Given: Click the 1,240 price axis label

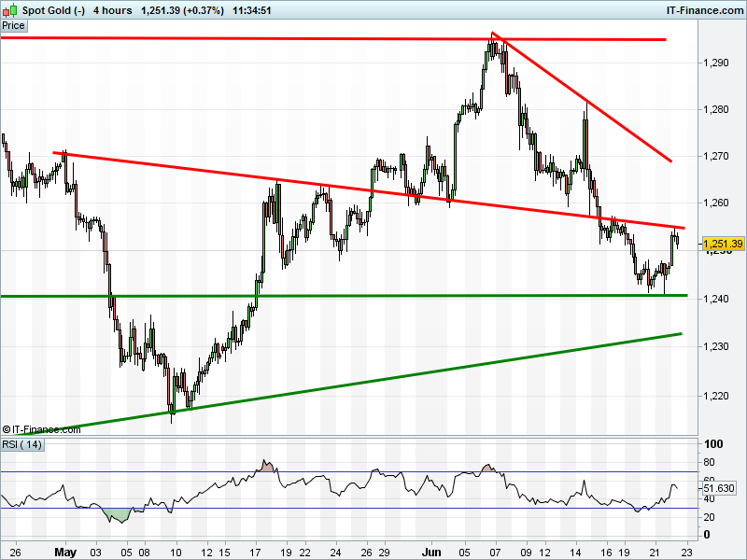Looking at the screenshot, I should [716, 299].
